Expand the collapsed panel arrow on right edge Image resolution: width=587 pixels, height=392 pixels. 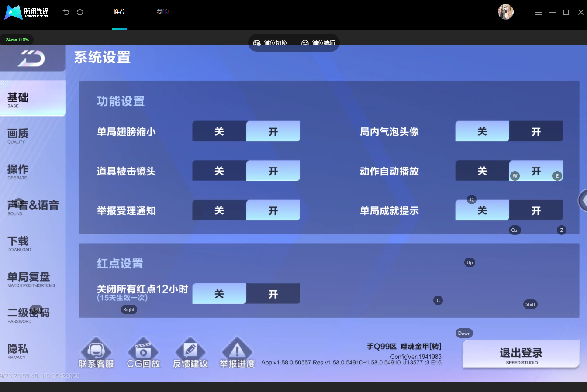583,200
